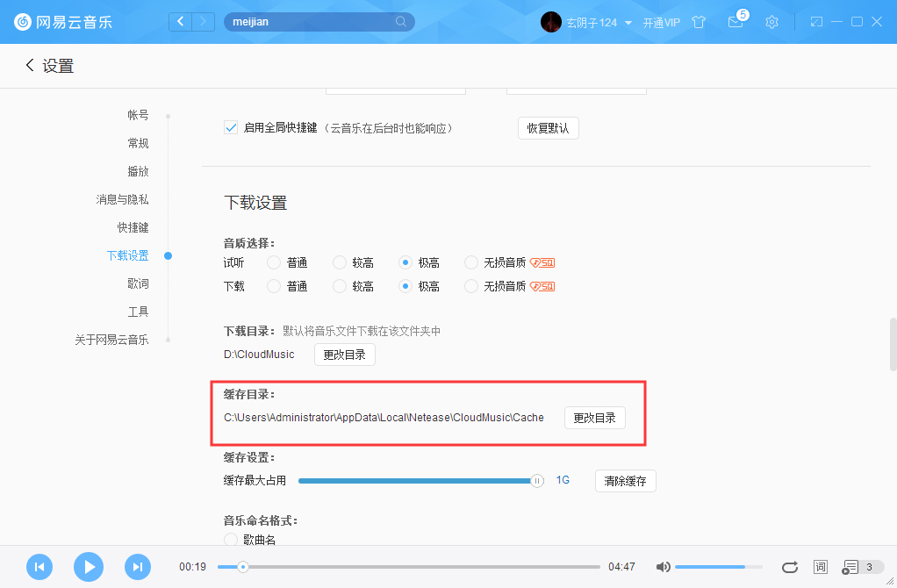Skip to the next track

(x=138, y=567)
